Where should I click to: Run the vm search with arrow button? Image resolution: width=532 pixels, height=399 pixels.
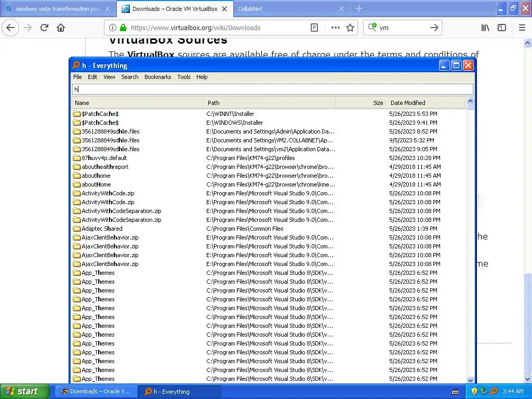click(x=434, y=28)
